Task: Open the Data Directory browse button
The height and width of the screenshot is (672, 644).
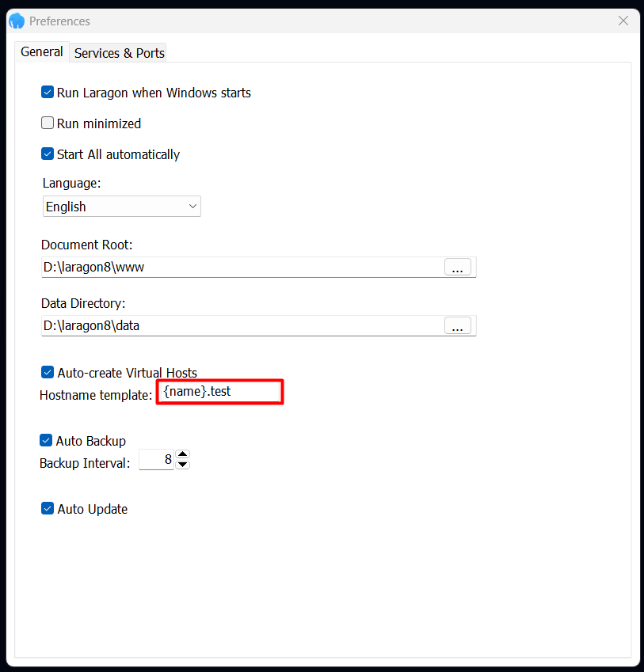Action: pos(458,325)
